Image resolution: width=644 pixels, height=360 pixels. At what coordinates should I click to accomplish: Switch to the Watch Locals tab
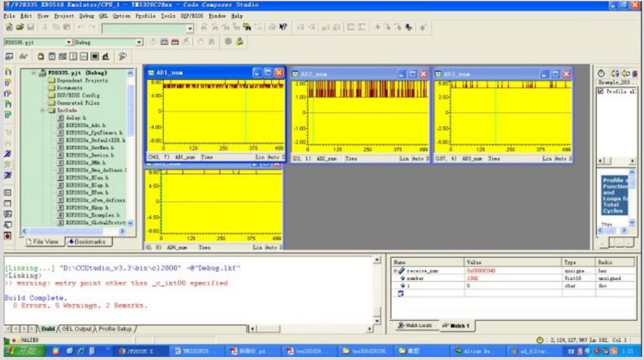415,325
